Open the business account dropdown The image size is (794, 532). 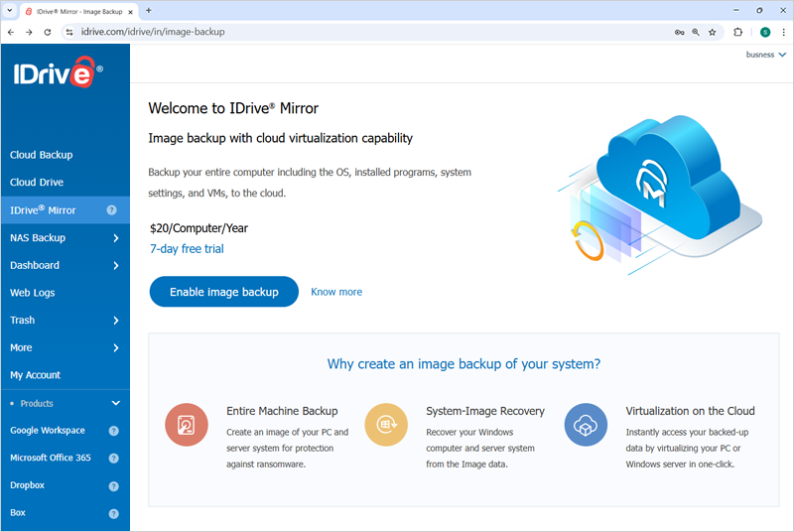(765, 55)
